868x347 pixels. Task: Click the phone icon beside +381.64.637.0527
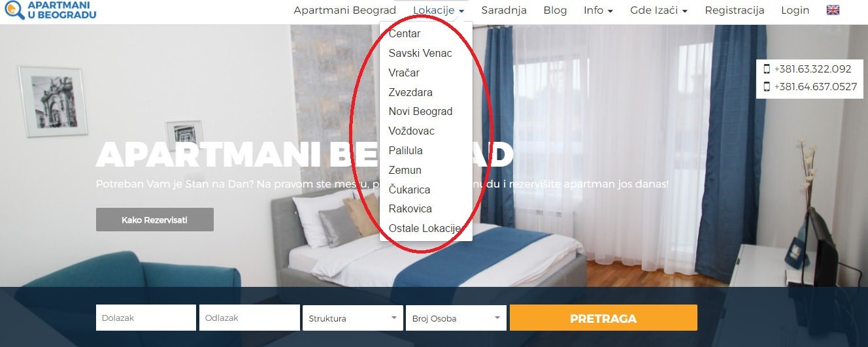pos(767,86)
